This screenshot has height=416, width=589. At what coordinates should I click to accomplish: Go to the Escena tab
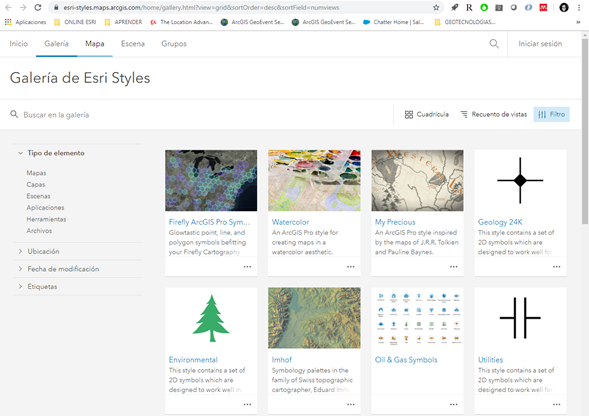[x=133, y=44]
